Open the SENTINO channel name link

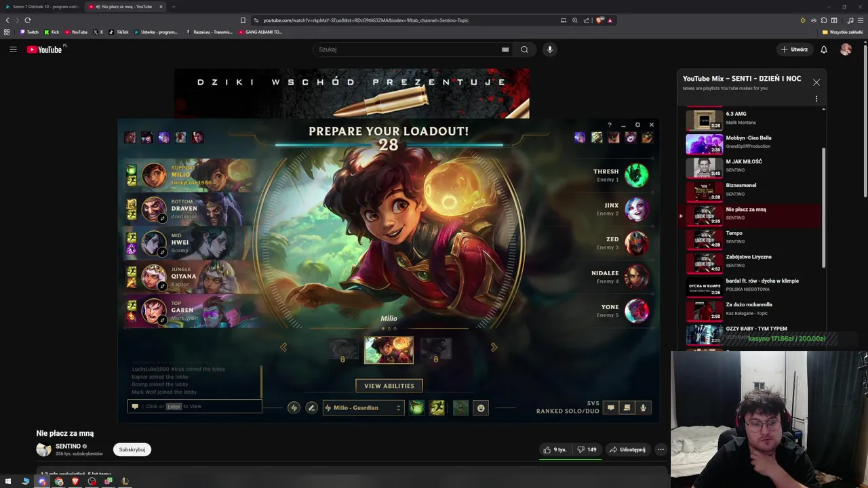click(68, 447)
